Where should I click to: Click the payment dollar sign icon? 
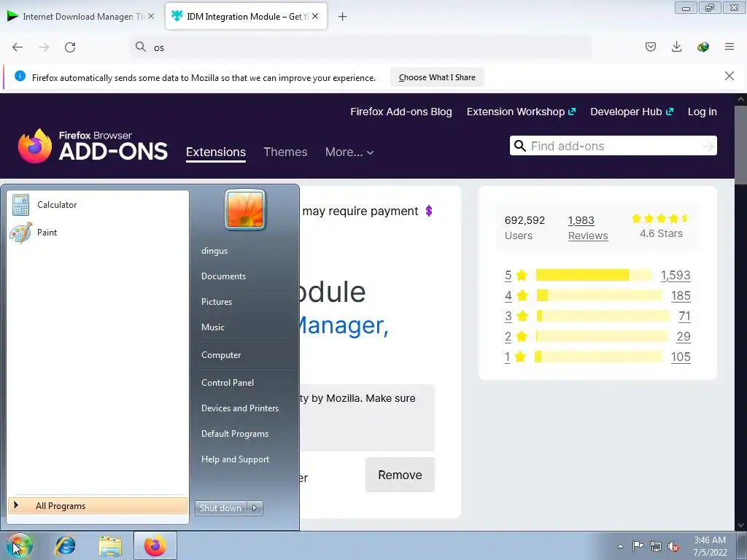click(429, 211)
